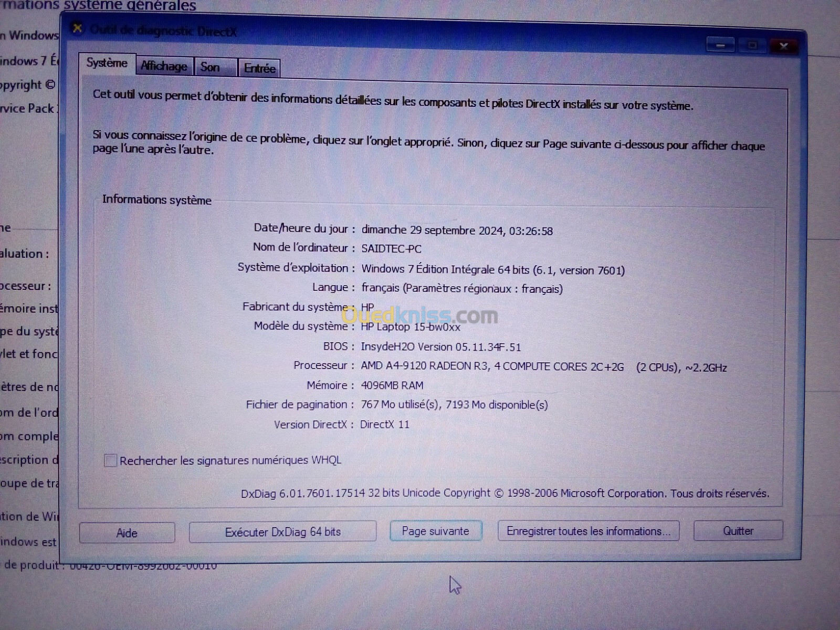
Task: Click the Fabricant du système label
Action: point(299,307)
